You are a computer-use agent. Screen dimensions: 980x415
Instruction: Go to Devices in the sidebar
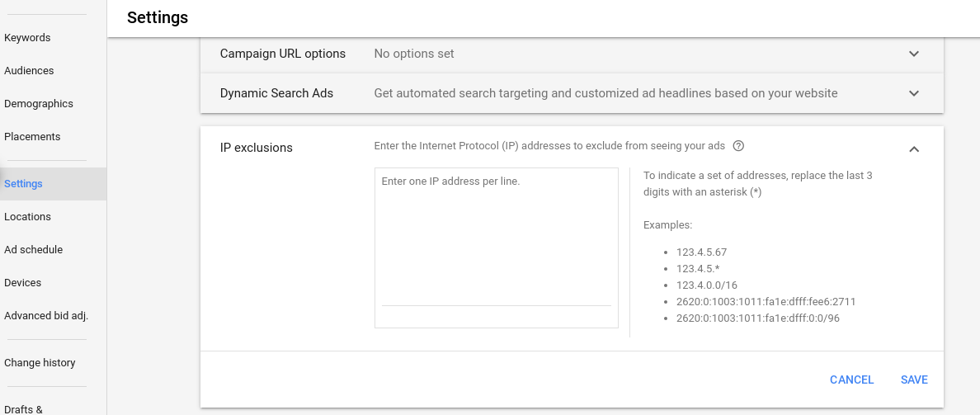point(22,283)
